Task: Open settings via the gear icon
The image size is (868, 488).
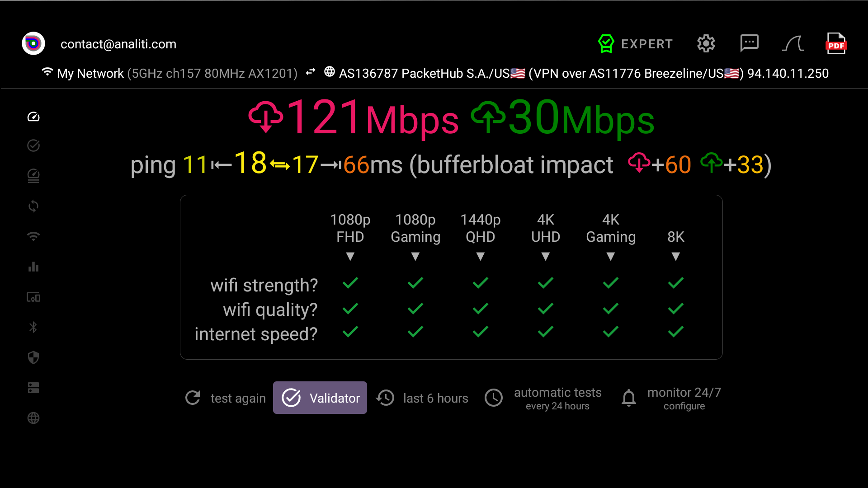Action: [706, 43]
